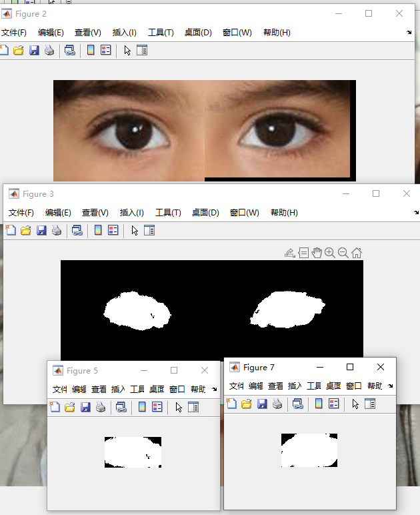Save icon in Figure 5 toolbar
420x515 pixels.
pyautogui.click(x=85, y=407)
